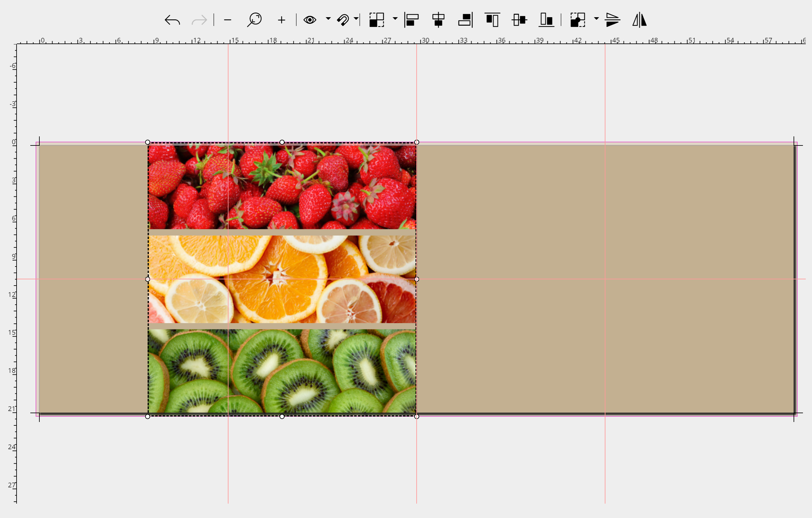Open dropdown beside the selection grid icon
This screenshot has width=812, height=518.
coord(395,18)
